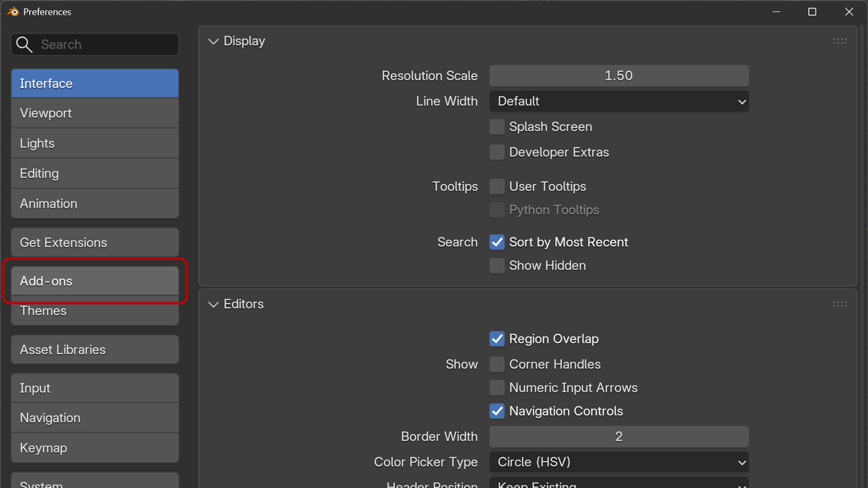The width and height of the screenshot is (868, 488).
Task: Switch to the Themes tab
Action: [95, 311]
